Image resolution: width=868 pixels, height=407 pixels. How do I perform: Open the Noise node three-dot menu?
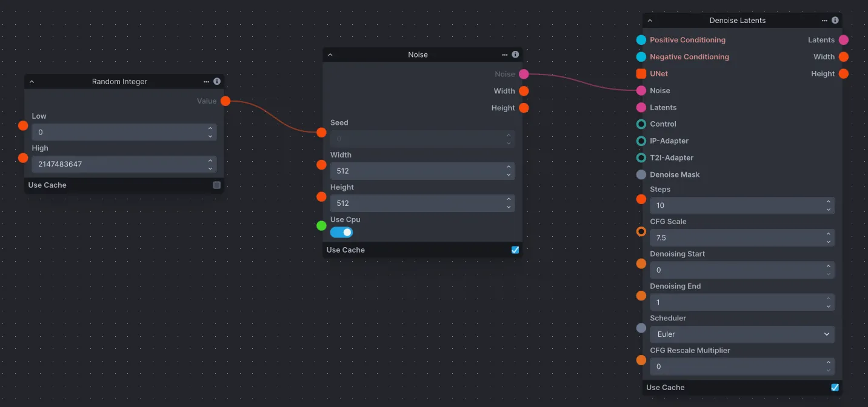[504, 55]
